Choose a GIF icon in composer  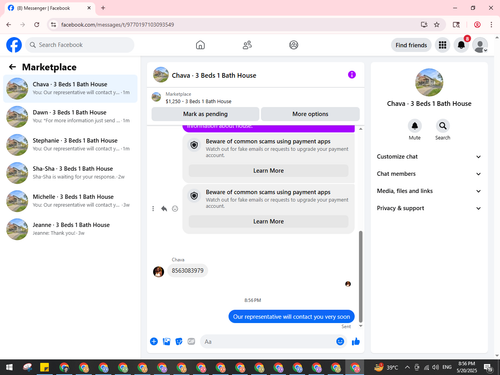pos(191,341)
